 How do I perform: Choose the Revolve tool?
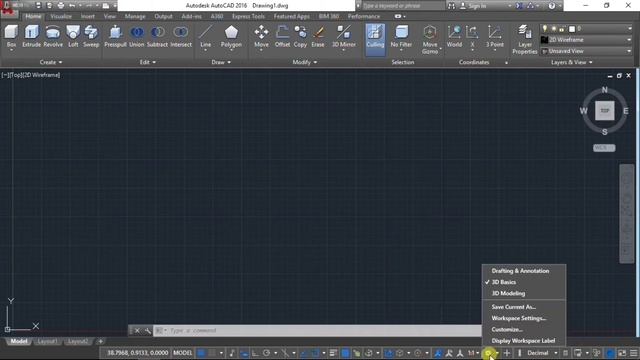53,36
